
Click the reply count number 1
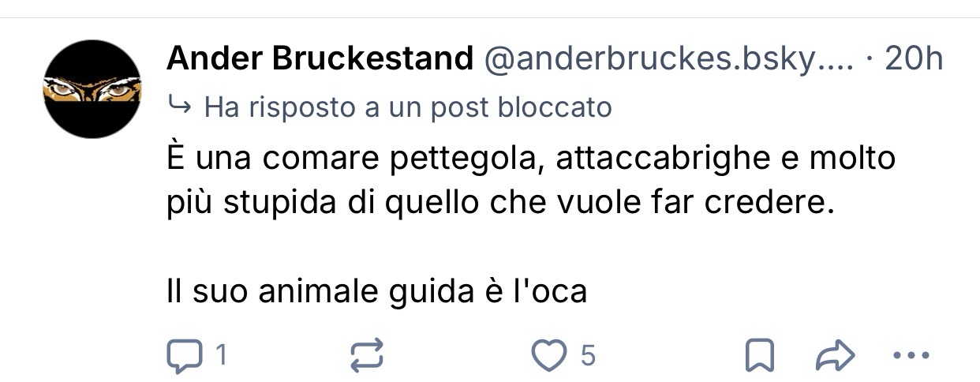pyautogui.click(x=222, y=357)
